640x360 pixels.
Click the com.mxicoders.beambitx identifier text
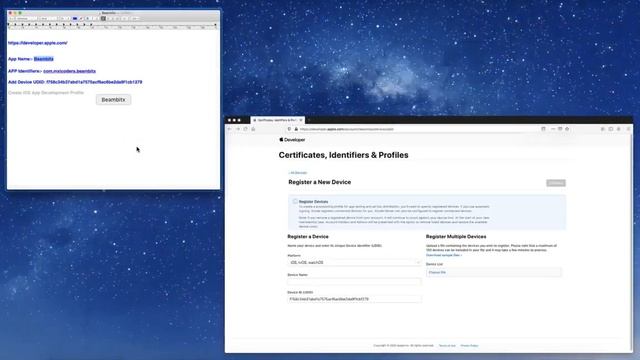(x=69, y=71)
